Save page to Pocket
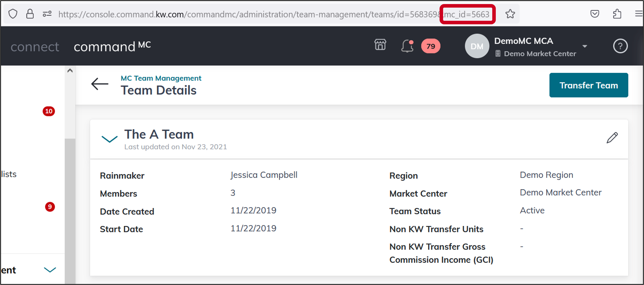This screenshot has width=644, height=285. pos(595,14)
